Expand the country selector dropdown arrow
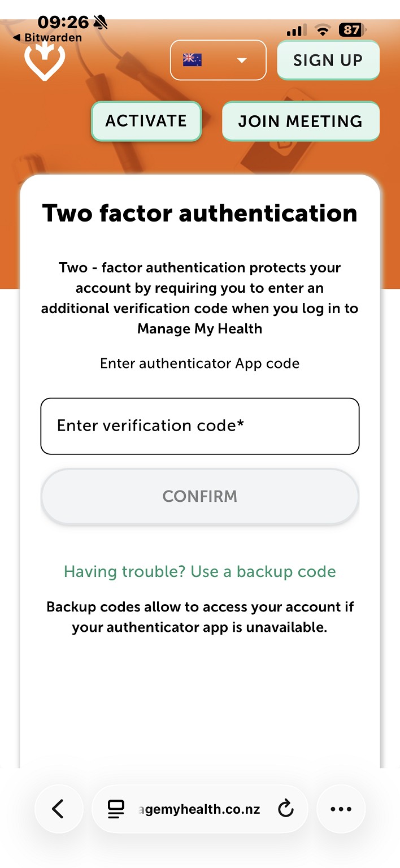The image size is (400, 868). click(242, 60)
